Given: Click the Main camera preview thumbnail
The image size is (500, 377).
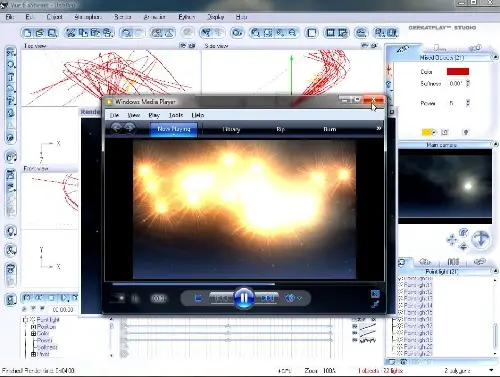Looking at the screenshot, I should 445,186.
